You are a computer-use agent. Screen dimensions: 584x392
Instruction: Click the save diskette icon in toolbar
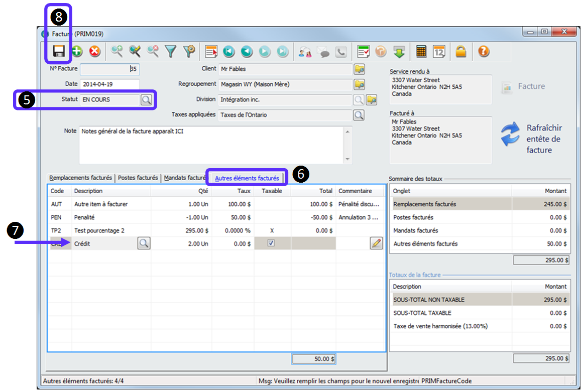(59, 51)
